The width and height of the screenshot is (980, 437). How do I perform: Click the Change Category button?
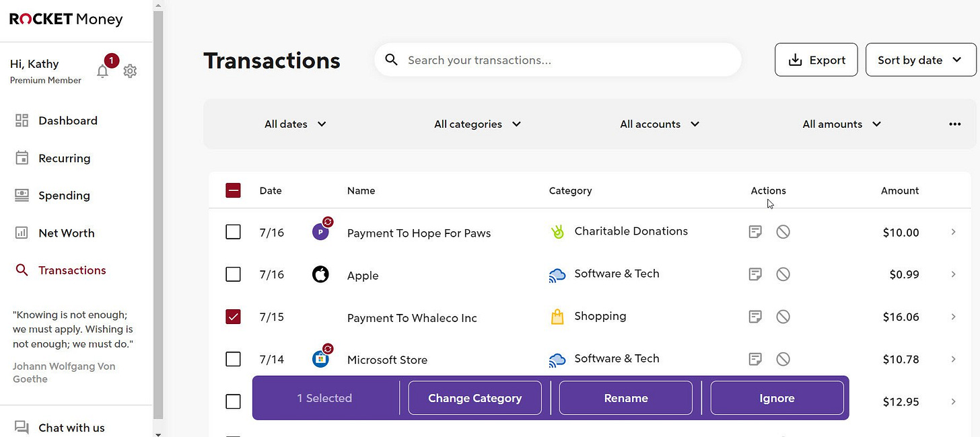pos(475,398)
